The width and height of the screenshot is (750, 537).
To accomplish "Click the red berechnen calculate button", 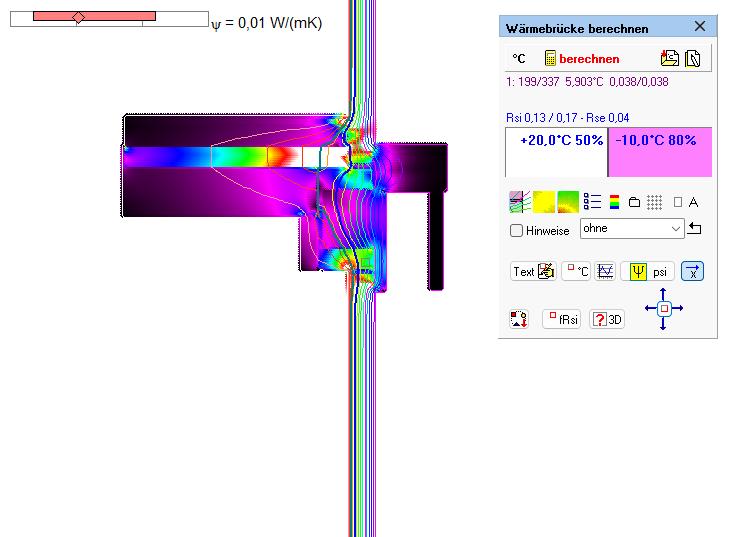I will [582, 58].
